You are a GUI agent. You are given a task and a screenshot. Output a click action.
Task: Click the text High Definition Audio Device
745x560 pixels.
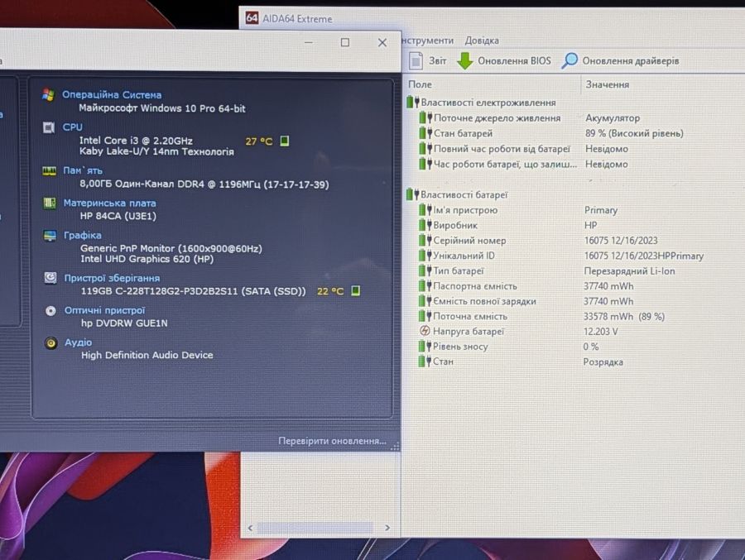(147, 356)
